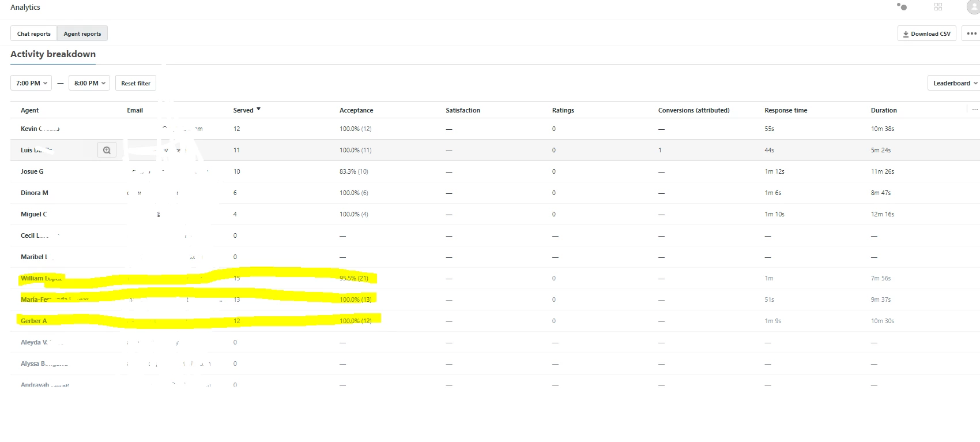Open the magnifier icon in Luis row
The image size is (980, 442).
coord(107,150)
